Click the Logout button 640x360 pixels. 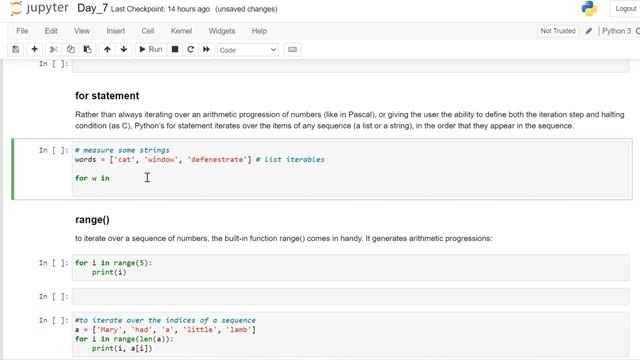625,9
